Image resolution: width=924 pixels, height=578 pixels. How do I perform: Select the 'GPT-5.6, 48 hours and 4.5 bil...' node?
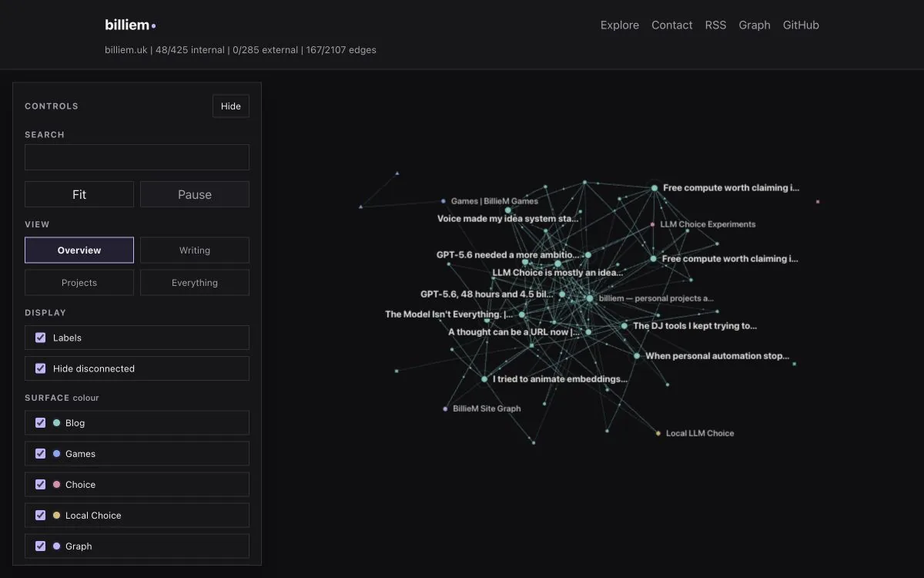562,294
